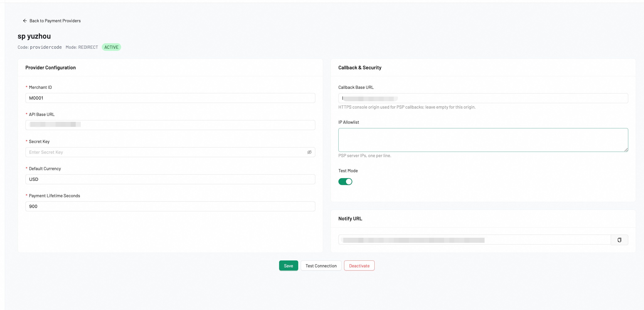Click the 'Mode: REDIRECT' text
The height and width of the screenshot is (310, 644).
82,47
